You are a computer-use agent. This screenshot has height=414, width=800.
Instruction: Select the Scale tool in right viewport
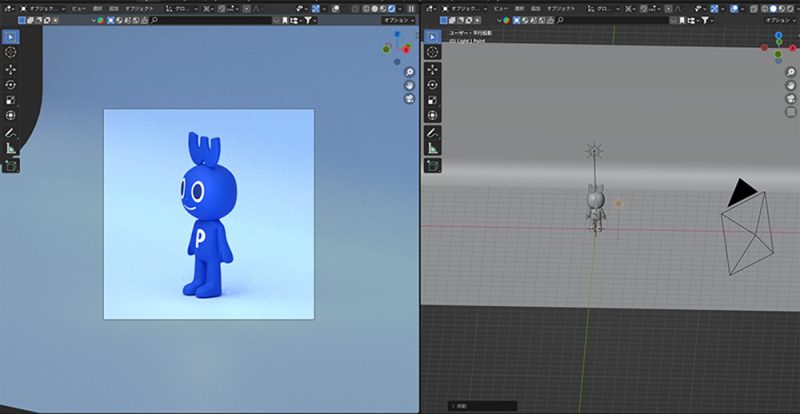[433, 100]
